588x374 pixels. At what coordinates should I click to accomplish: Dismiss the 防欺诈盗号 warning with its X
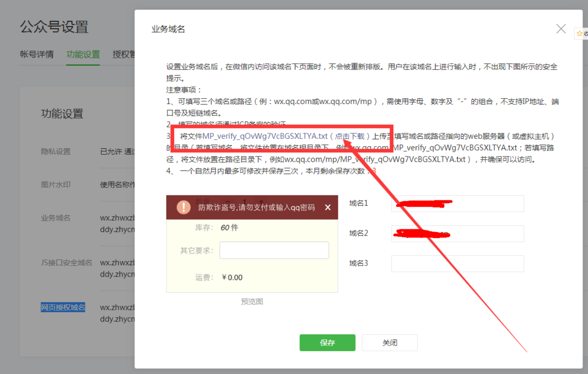[x=328, y=208]
